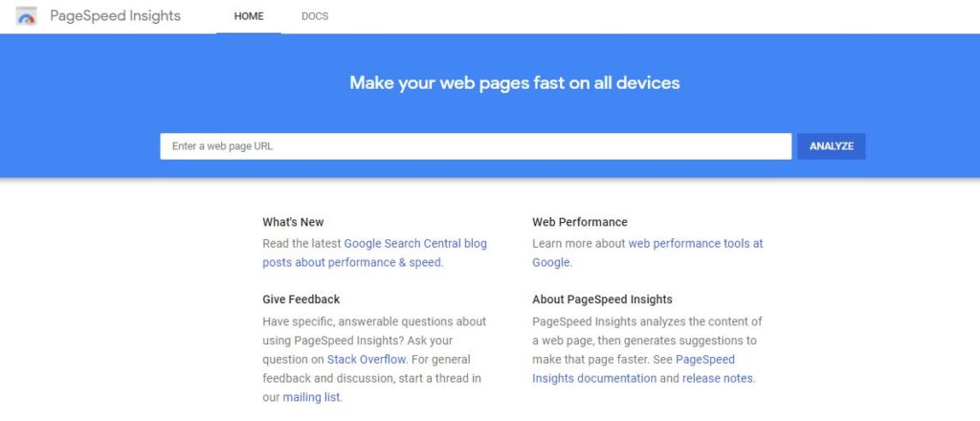The image size is (980, 421).
Task: Switch to the HOME tab
Action: coord(249,16)
